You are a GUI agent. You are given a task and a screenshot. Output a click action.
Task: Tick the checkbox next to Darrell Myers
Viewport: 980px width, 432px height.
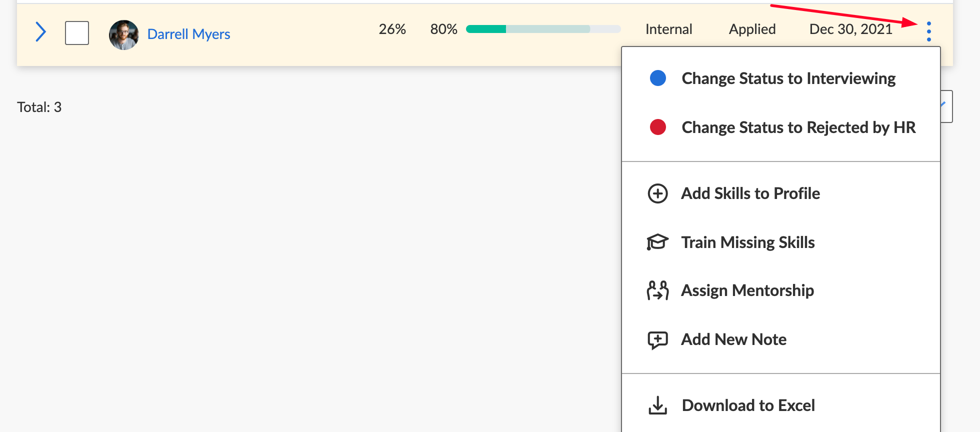(x=77, y=33)
